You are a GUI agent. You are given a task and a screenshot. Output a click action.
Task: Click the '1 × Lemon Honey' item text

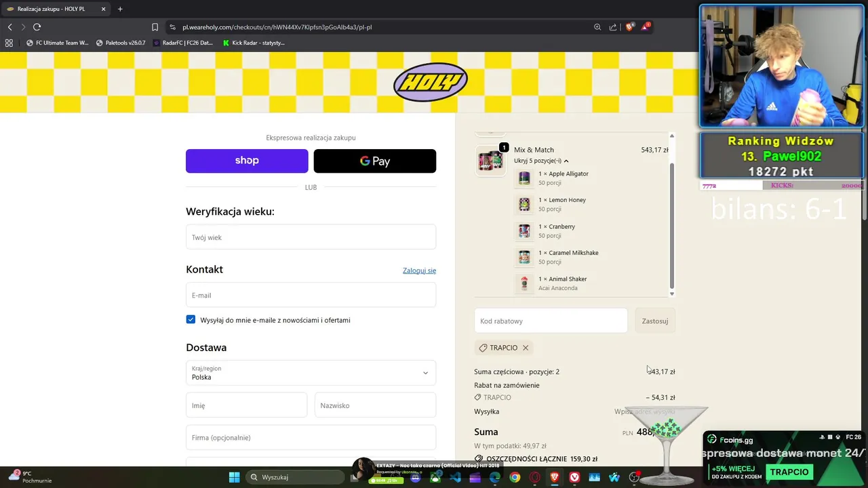point(562,200)
